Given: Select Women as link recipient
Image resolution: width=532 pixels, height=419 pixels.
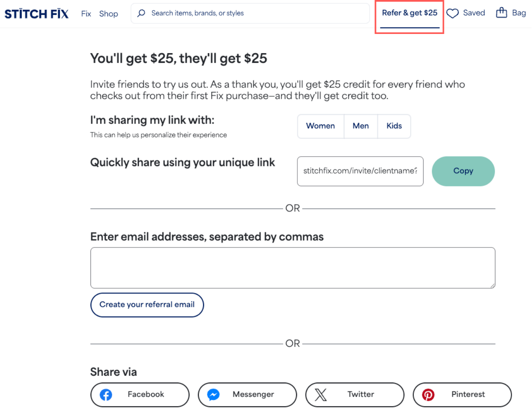Looking at the screenshot, I should click(x=320, y=126).
